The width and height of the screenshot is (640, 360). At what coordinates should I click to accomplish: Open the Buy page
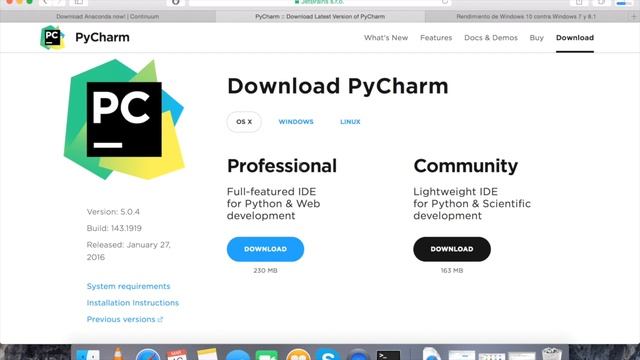coord(536,38)
